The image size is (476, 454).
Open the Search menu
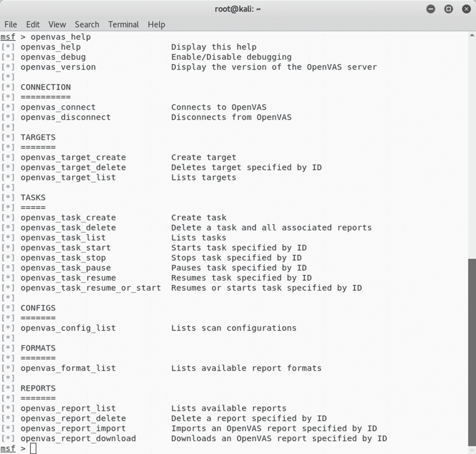(x=87, y=24)
